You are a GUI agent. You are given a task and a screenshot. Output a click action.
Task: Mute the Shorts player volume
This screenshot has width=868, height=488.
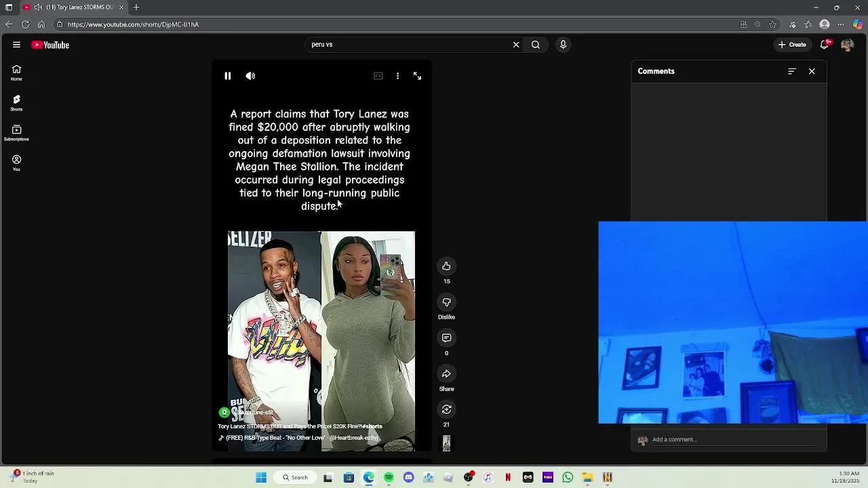(x=250, y=76)
